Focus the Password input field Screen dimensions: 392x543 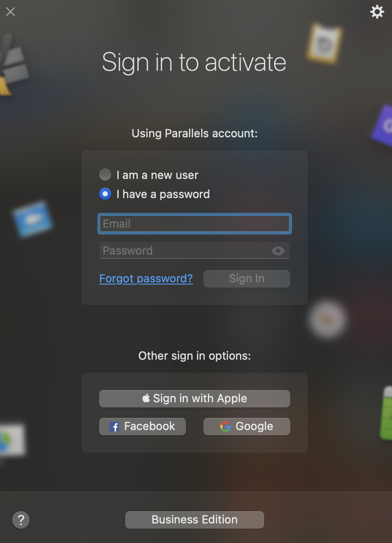point(195,251)
